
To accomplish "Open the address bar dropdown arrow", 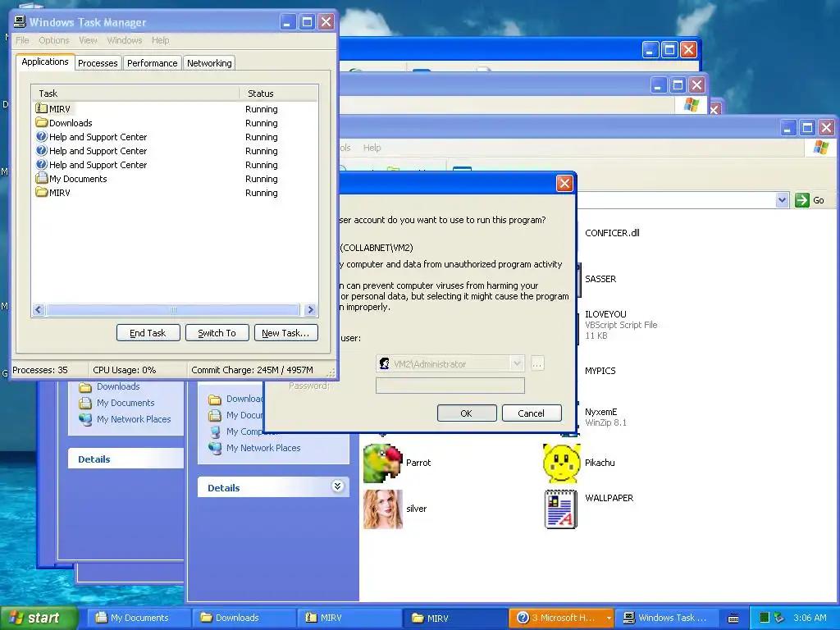I will [782, 200].
